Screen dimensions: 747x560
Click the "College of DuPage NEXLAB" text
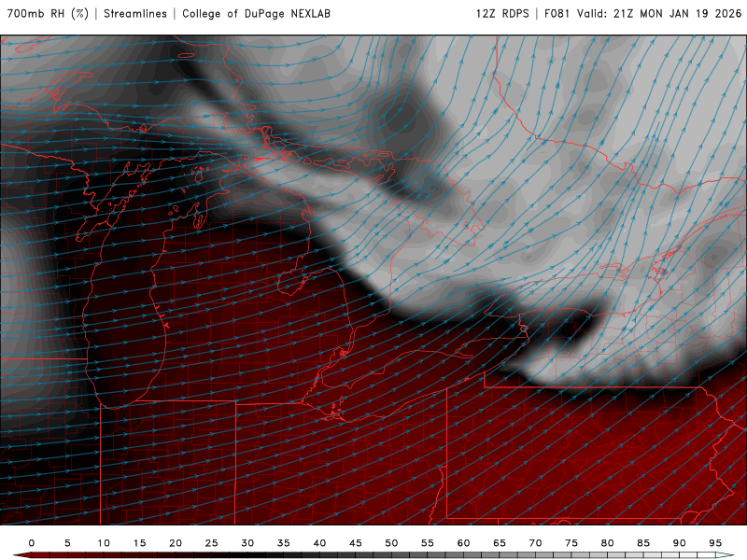(256, 14)
